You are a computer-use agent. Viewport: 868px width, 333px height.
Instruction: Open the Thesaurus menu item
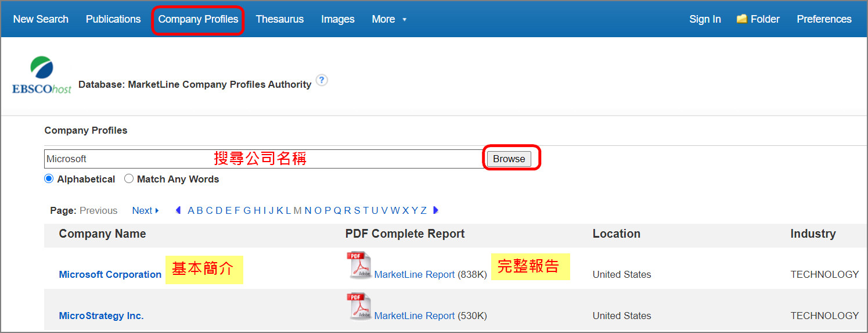click(280, 19)
